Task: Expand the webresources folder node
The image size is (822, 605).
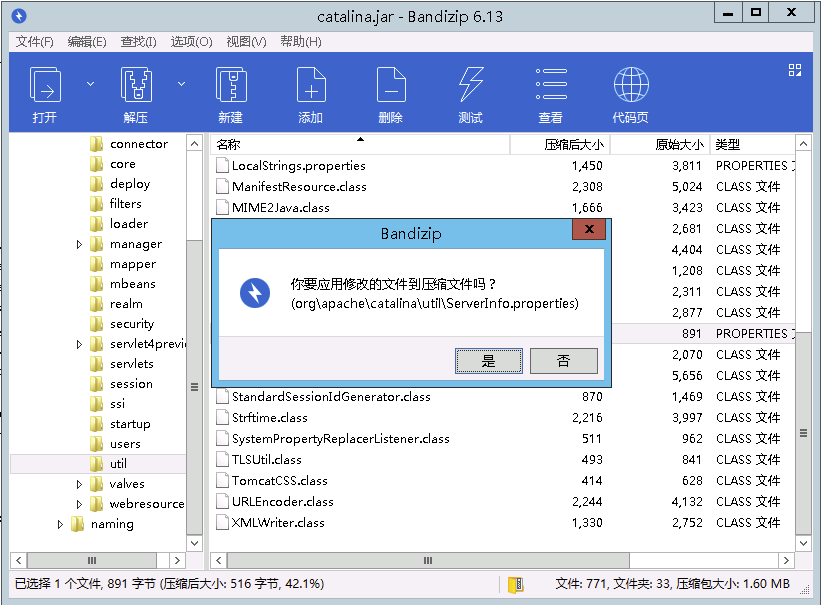Action: 79,504
